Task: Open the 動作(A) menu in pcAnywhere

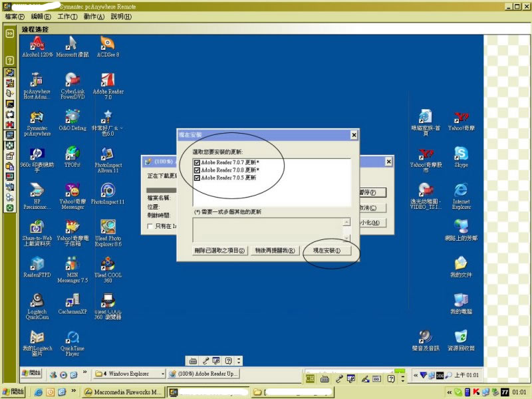Action: pyautogui.click(x=94, y=16)
